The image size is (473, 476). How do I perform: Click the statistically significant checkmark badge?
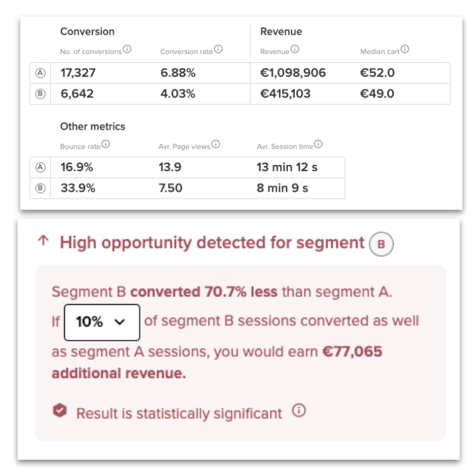click(60, 411)
